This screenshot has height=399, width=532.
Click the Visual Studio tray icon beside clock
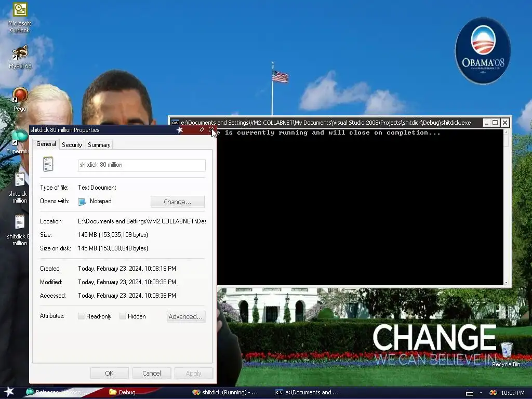click(x=493, y=393)
